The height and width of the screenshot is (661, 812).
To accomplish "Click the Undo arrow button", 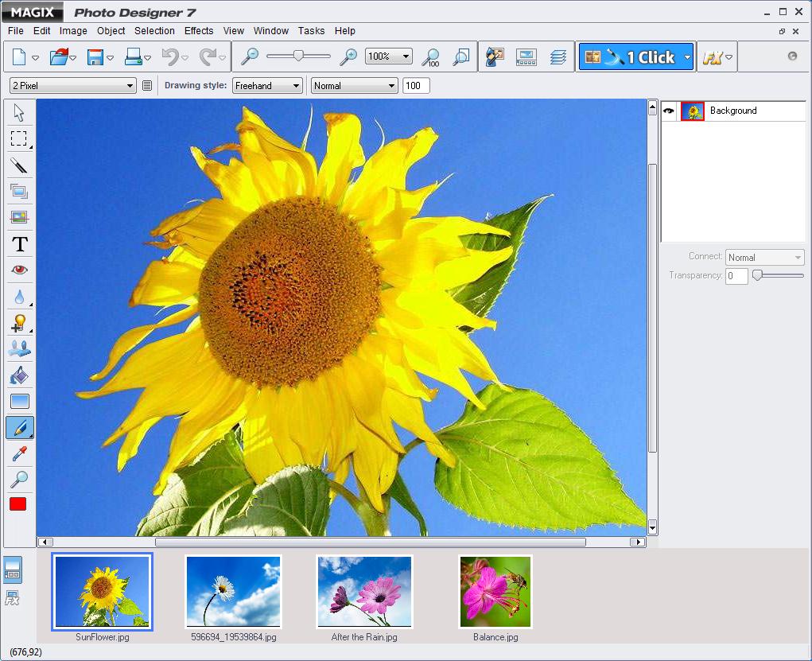I will (170, 57).
